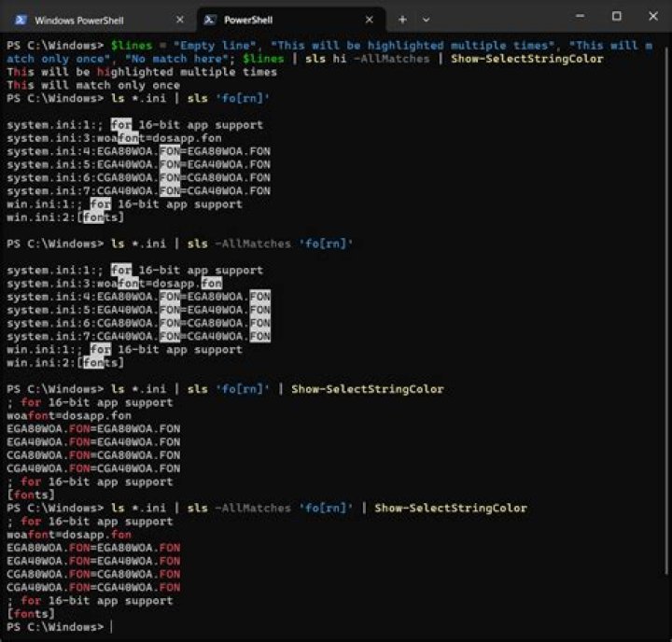Click the text 'This will match only once'
This screenshot has width=672, height=642.
tap(93, 85)
